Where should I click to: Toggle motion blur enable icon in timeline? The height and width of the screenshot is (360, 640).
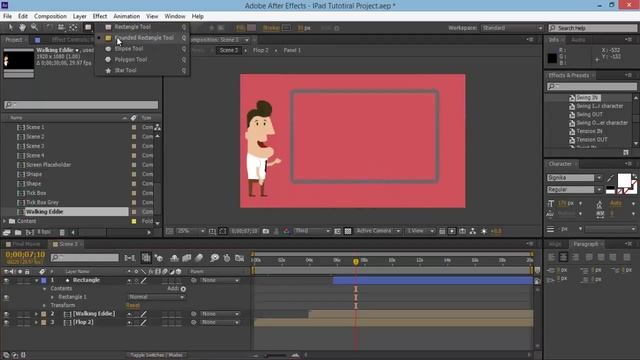(x=199, y=258)
